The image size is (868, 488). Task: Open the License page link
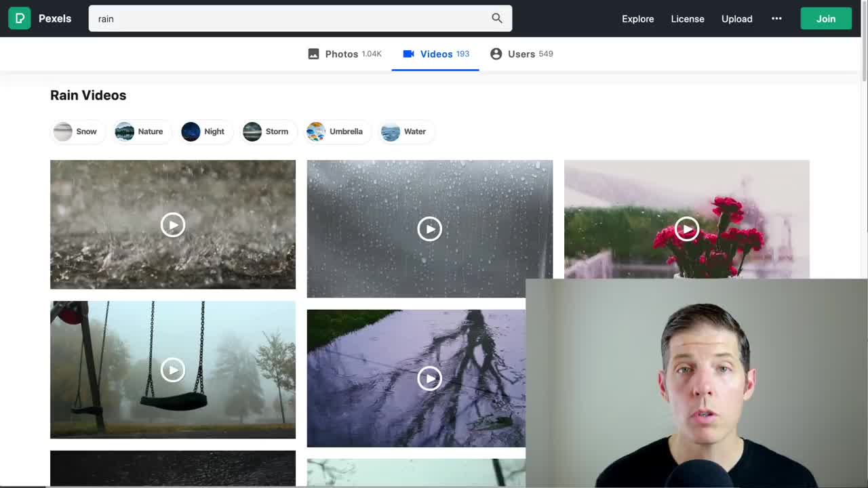[688, 18]
